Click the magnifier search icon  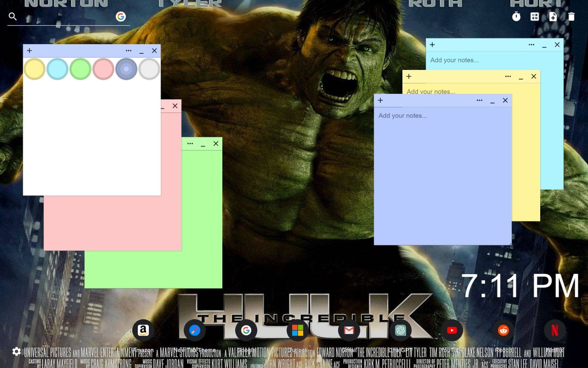tap(13, 17)
